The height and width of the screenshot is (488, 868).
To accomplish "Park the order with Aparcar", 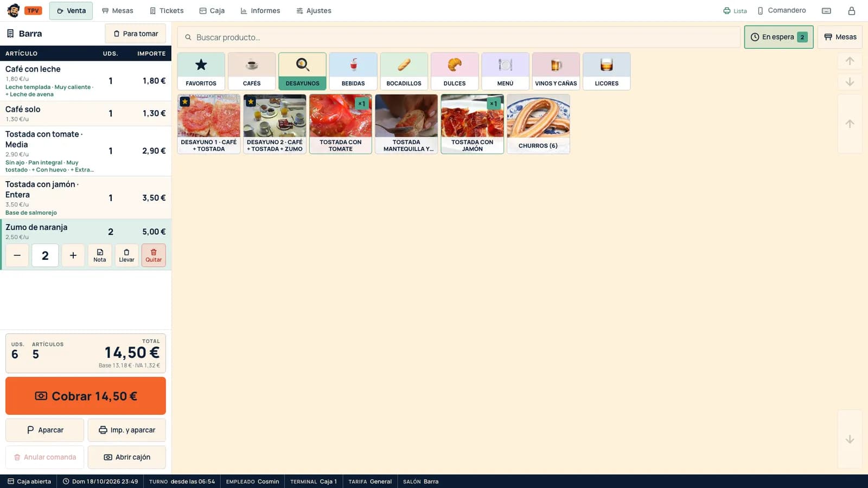I will [x=44, y=430].
